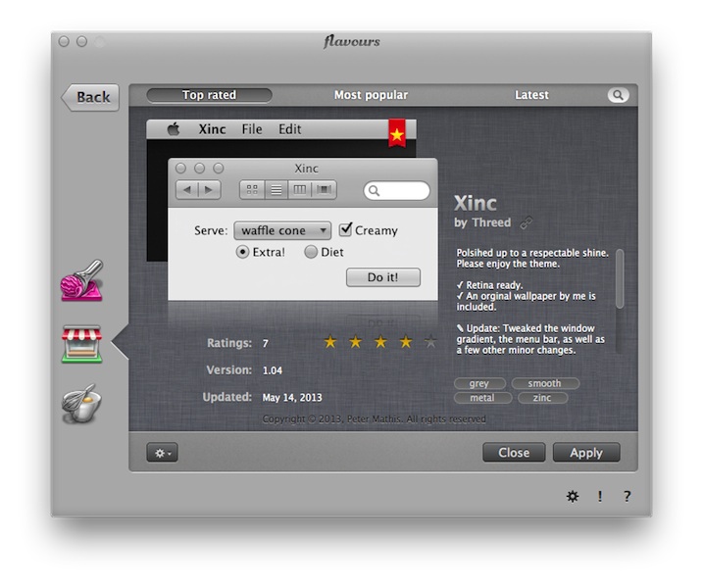This screenshot has width=703, height=588.
Task: Select the store front sidebar icon
Action: tap(81, 344)
